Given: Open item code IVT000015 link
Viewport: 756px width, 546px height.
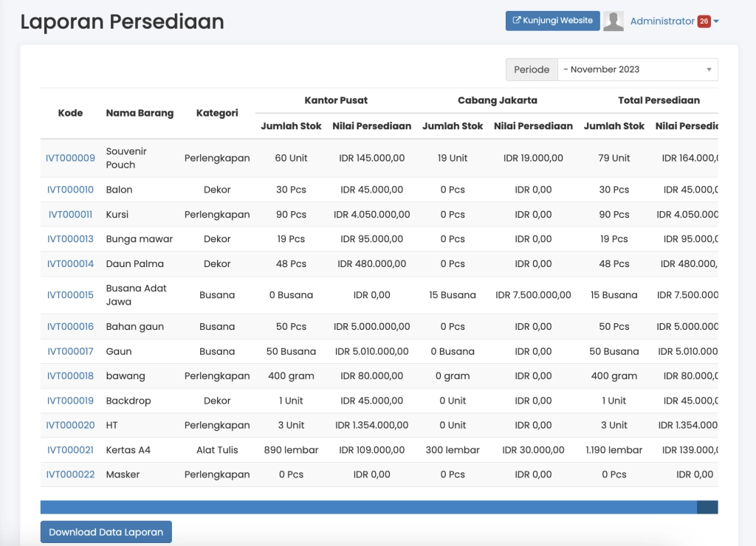Looking at the screenshot, I should [x=70, y=295].
